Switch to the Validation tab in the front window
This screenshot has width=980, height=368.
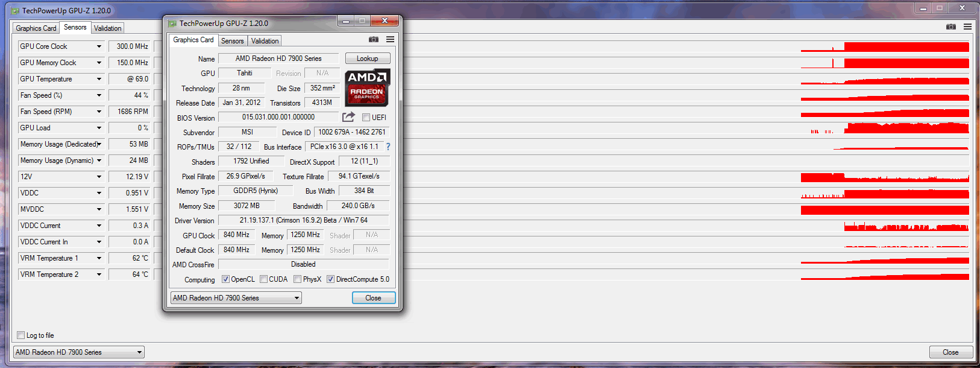point(265,41)
